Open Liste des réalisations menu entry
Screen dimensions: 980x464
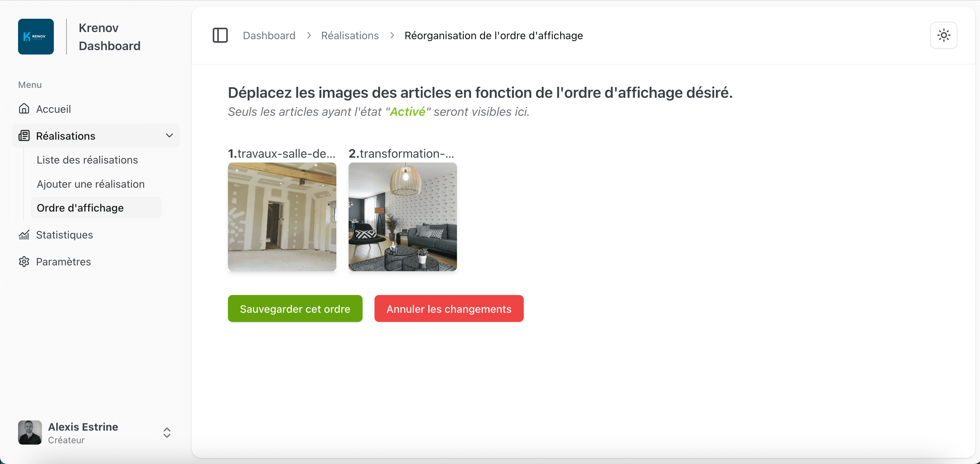click(x=87, y=160)
